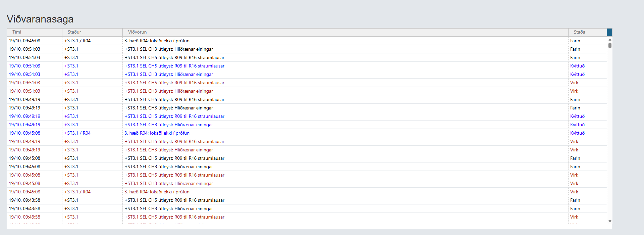Select the blue '3. hæð R04: lokaði ekki í prófun' text
The image size is (644, 235).
[x=157, y=133]
